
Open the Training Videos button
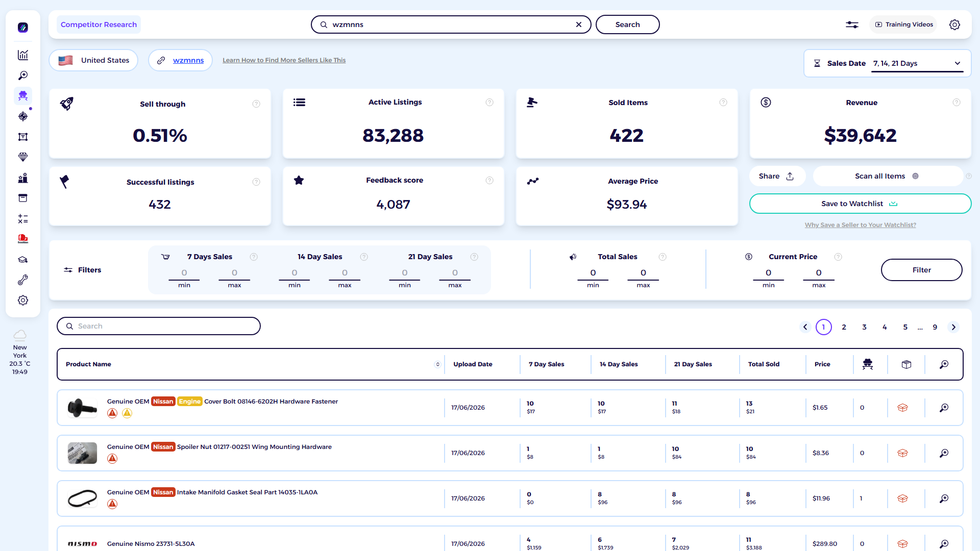coord(903,24)
